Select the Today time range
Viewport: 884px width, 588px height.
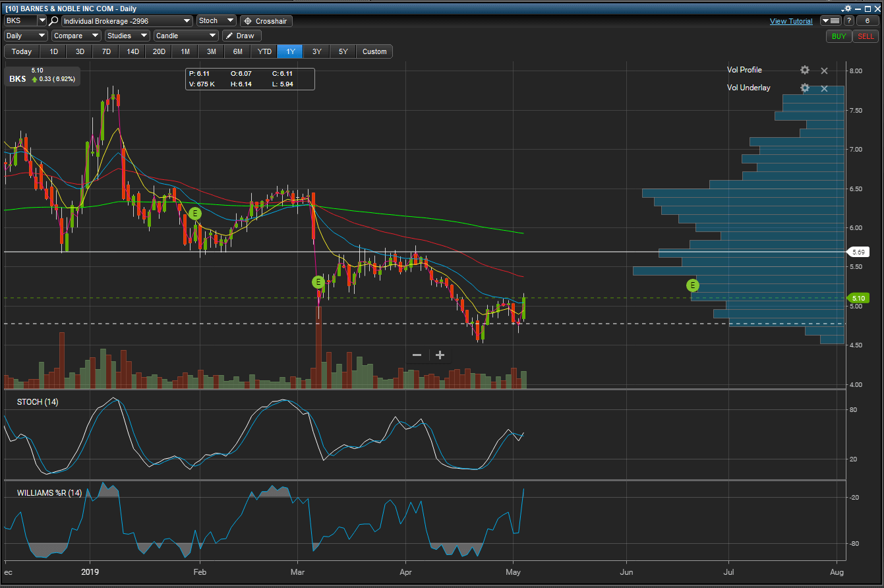pos(22,51)
